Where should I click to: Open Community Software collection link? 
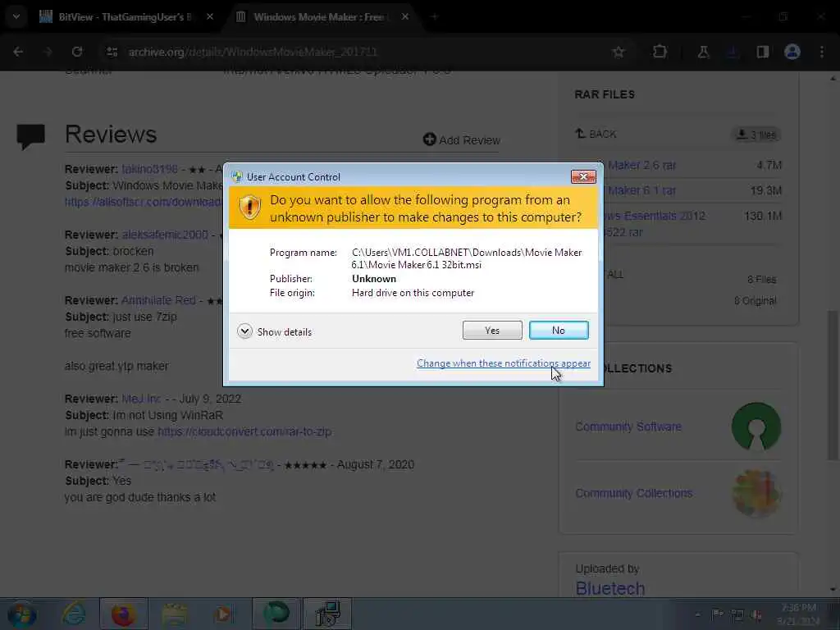pyautogui.click(x=628, y=427)
